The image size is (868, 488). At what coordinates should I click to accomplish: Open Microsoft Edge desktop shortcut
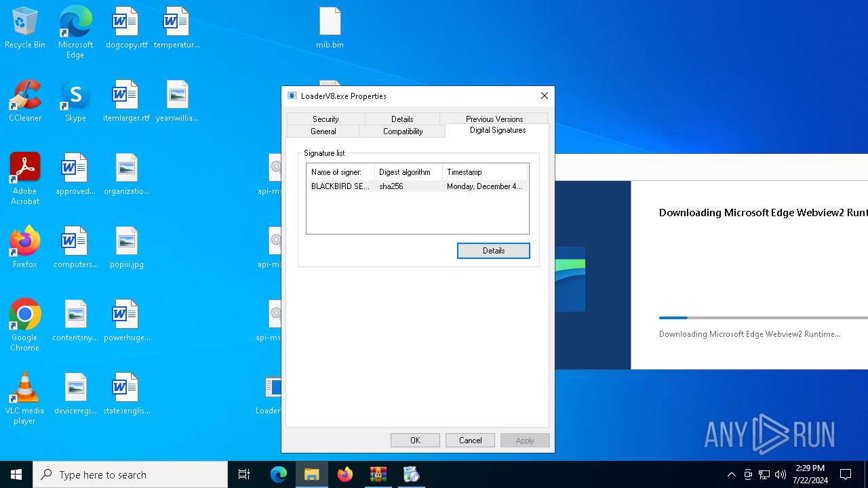[x=75, y=32]
